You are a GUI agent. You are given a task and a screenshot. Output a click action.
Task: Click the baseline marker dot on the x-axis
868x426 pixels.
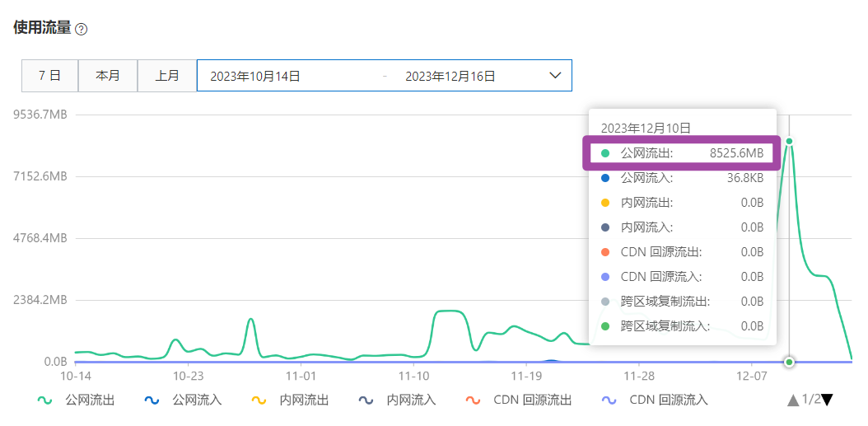(789, 362)
